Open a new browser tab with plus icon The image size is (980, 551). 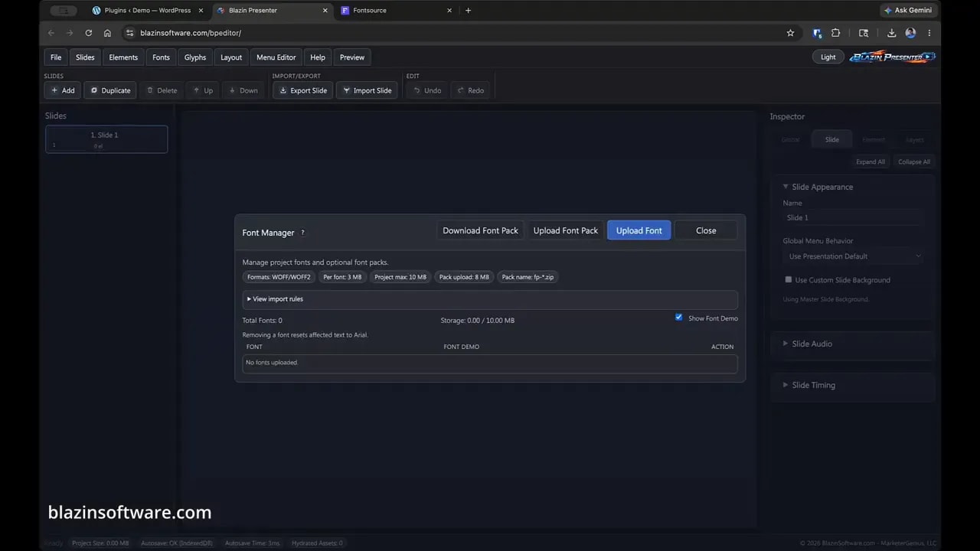point(468,11)
